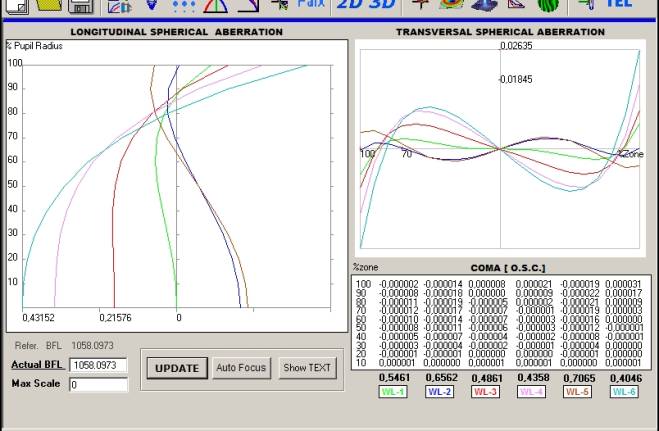Click the 0,7065 wavelength value
Image resolution: width=659 pixels, height=431 pixels.
click(x=579, y=378)
